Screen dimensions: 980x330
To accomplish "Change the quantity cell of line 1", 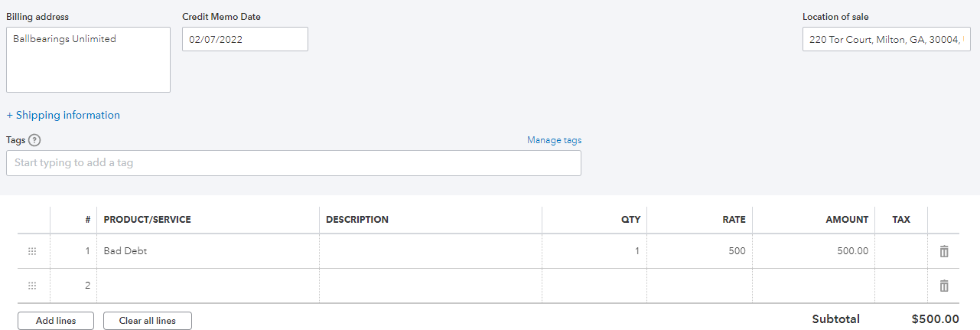I will [x=594, y=251].
